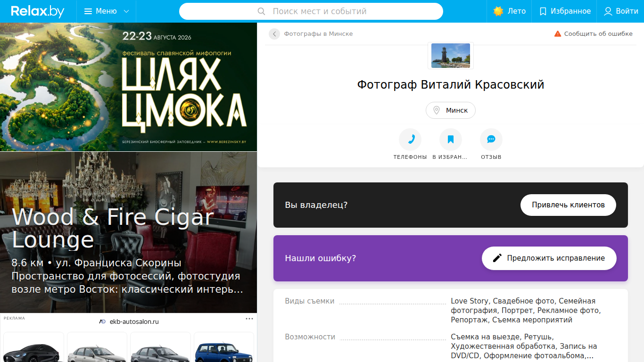Click the Войти user icon

tap(608, 11)
